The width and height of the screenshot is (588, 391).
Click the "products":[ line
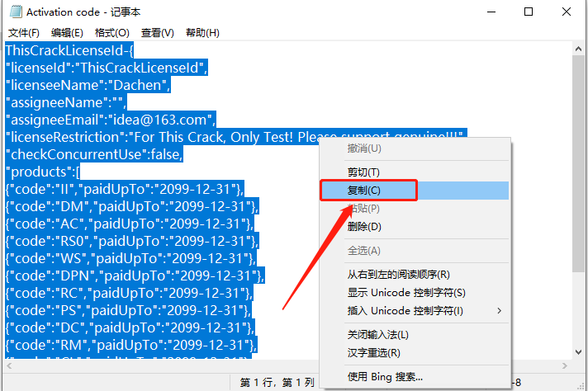click(x=43, y=172)
